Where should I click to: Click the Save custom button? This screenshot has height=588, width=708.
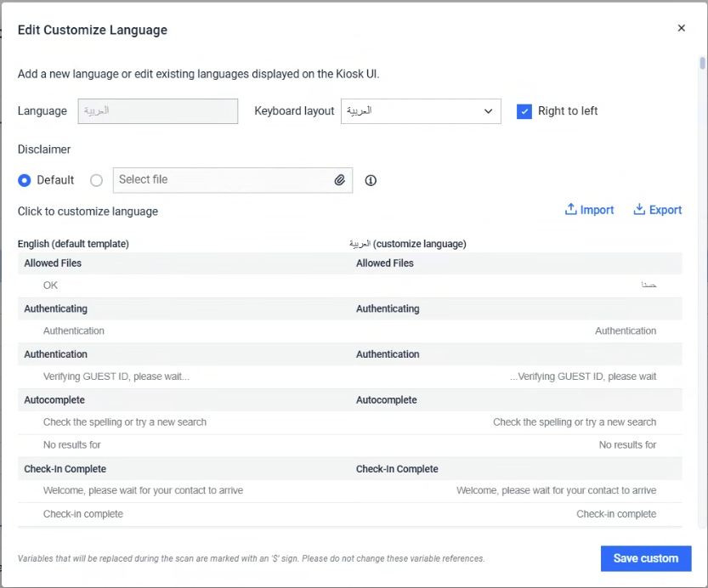tap(645, 558)
